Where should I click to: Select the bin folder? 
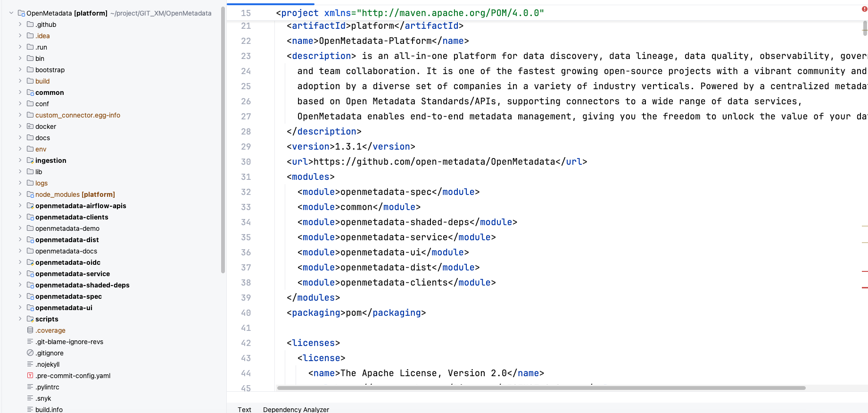(40, 59)
